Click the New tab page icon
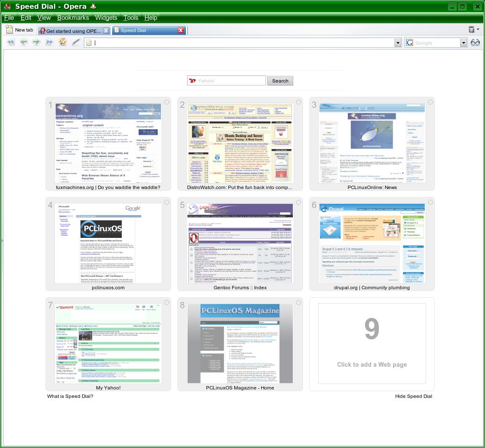Image resolution: width=485 pixels, height=448 pixels. click(10, 29)
